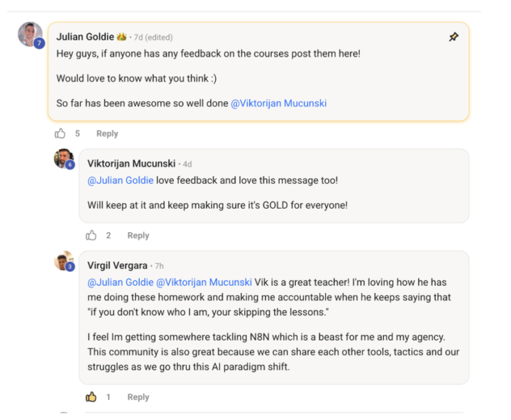Click the Julian Goldie author name
The width and height of the screenshot is (511, 420).
tap(85, 37)
